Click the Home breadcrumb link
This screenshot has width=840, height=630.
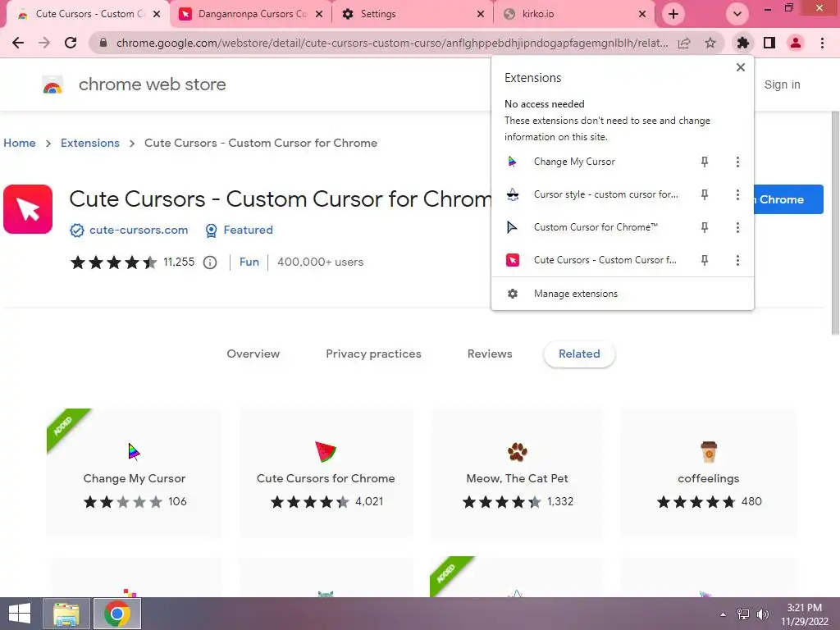point(20,143)
